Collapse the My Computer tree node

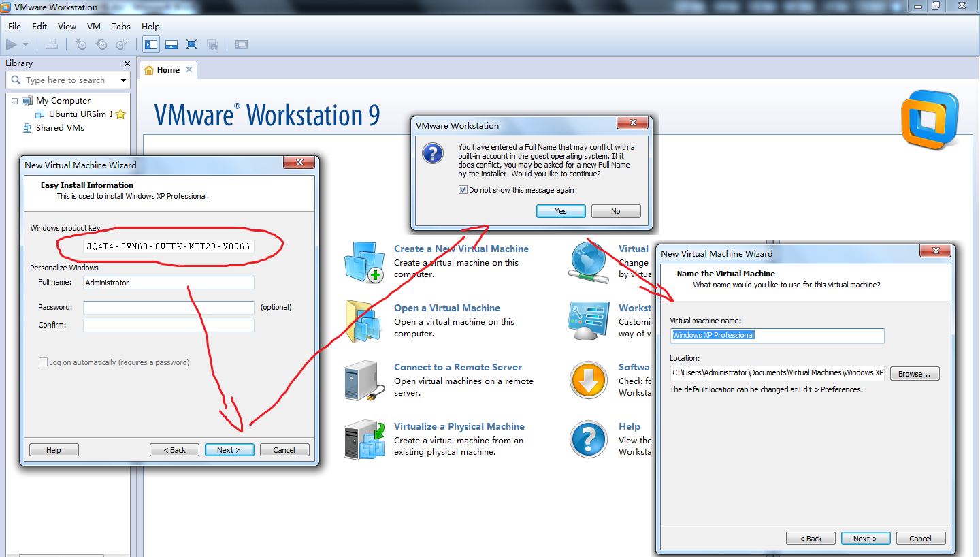(x=14, y=101)
